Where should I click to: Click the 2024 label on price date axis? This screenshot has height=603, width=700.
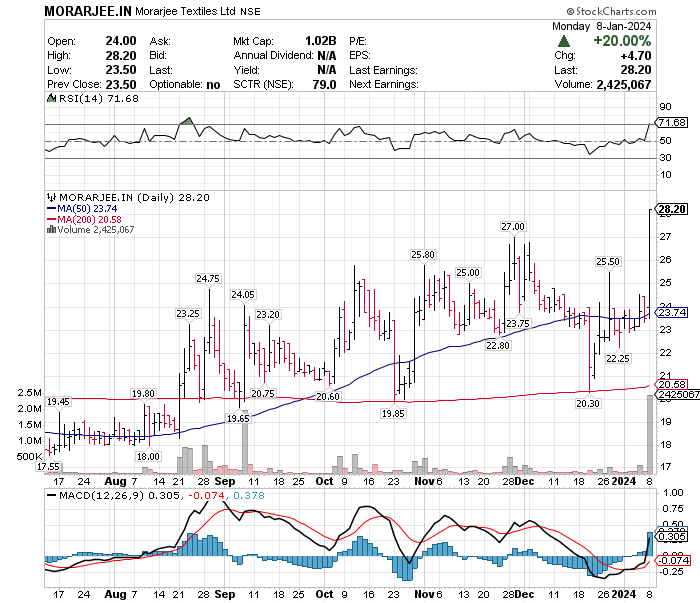(x=624, y=481)
